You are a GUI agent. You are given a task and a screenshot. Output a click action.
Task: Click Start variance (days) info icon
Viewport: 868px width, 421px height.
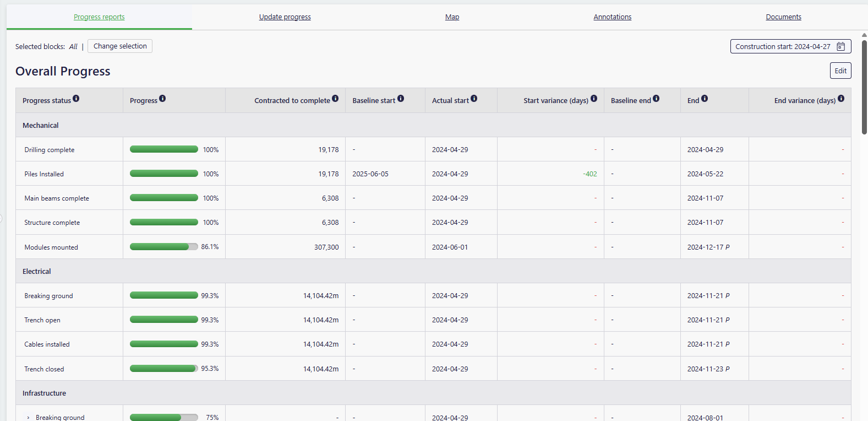tap(594, 99)
